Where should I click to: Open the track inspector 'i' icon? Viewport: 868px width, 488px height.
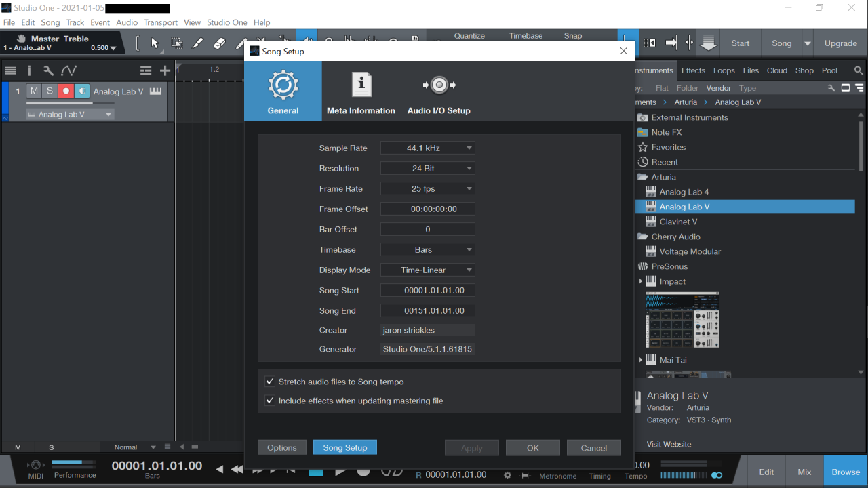(x=29, y=70)
